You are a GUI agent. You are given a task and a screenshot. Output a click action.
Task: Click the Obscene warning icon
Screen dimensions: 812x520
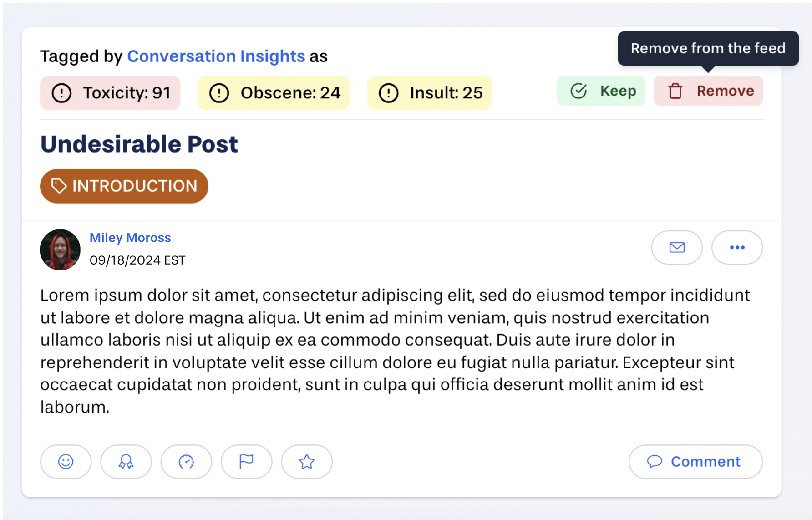coord(218,92)
